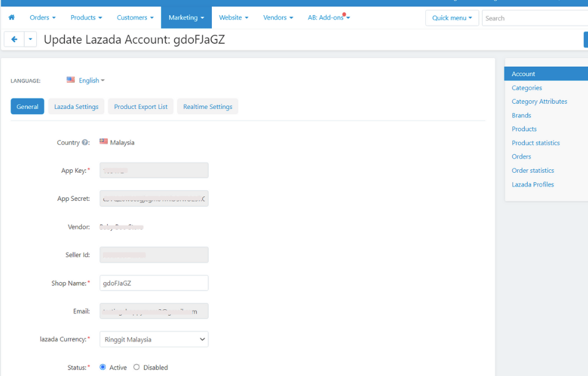Click the back arrow button
Viewport: 588px width, 376px height.
pyautogui.click(x=14, y=39)
